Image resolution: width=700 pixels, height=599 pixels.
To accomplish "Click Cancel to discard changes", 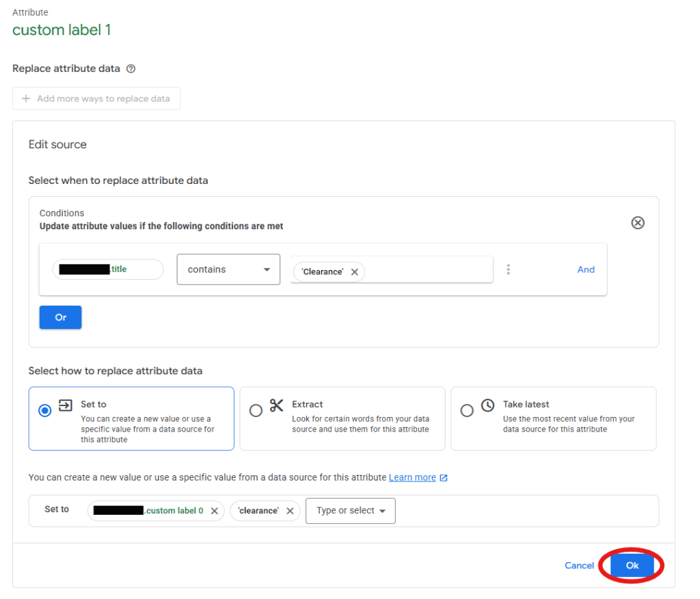I will coord(579,565).
